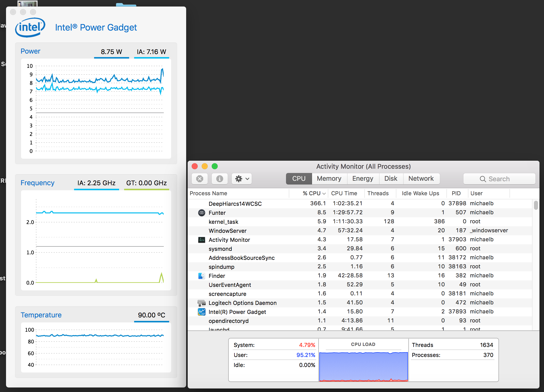Select the DeepHiarcs14WCSC process row
This screenshot has width=544, height=392.
click(360, 204)
